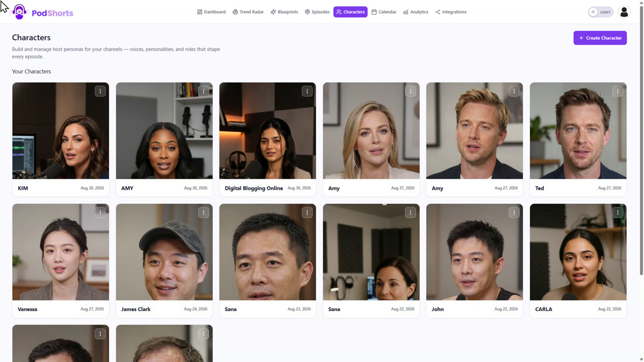Open the three-dot menu on blonde woman Amy card
This screenshot has height=362, width=644.
click(411, 91)
